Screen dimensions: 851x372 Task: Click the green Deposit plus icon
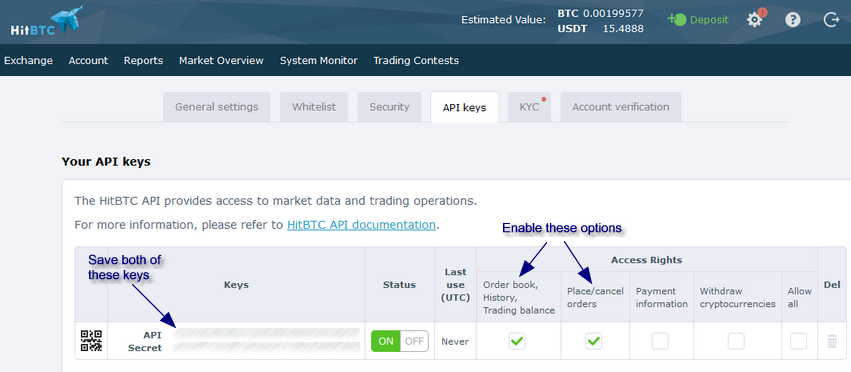tap(677, 20)
